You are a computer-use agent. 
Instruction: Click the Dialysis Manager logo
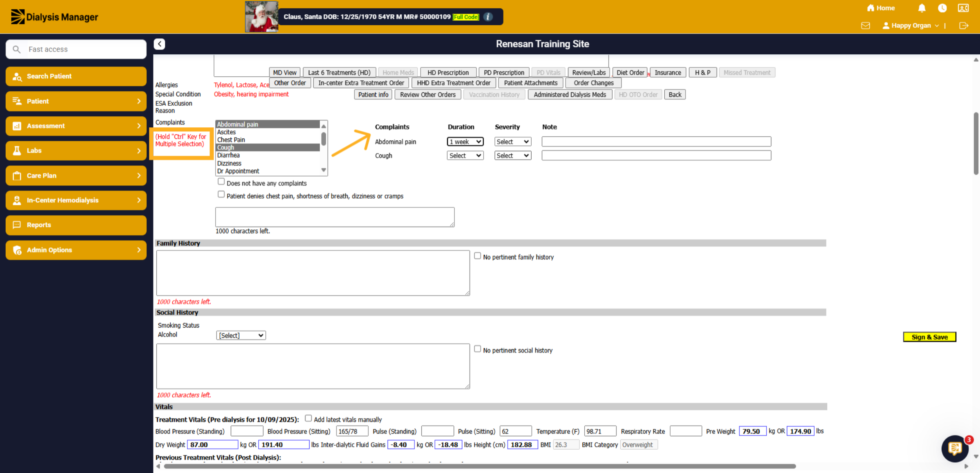tap(54, 17)
